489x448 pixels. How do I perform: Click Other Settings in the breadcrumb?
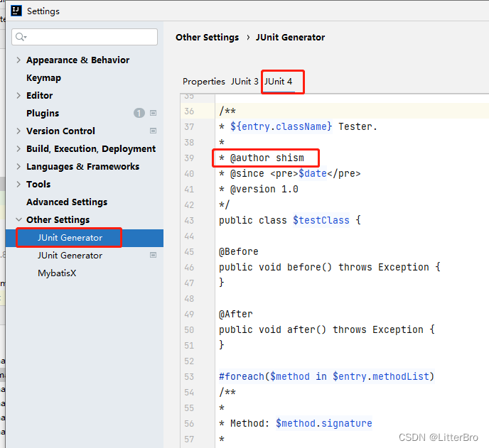(207, 38)
